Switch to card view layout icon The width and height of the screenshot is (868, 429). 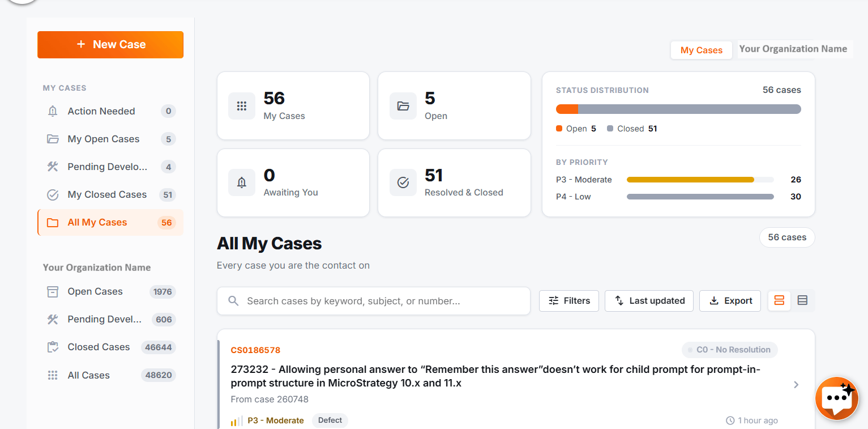(x=779, y=300)
